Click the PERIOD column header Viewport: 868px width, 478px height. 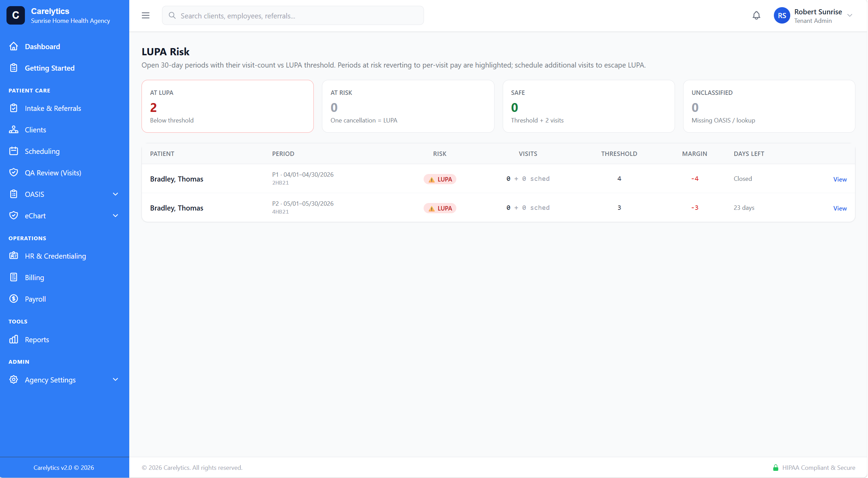pos(283,154)
